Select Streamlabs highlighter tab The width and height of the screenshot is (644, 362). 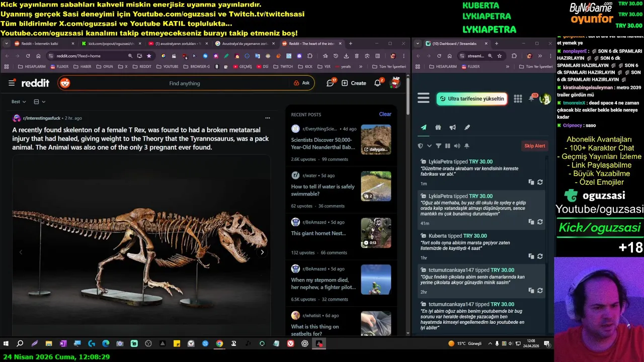point(467,127)
